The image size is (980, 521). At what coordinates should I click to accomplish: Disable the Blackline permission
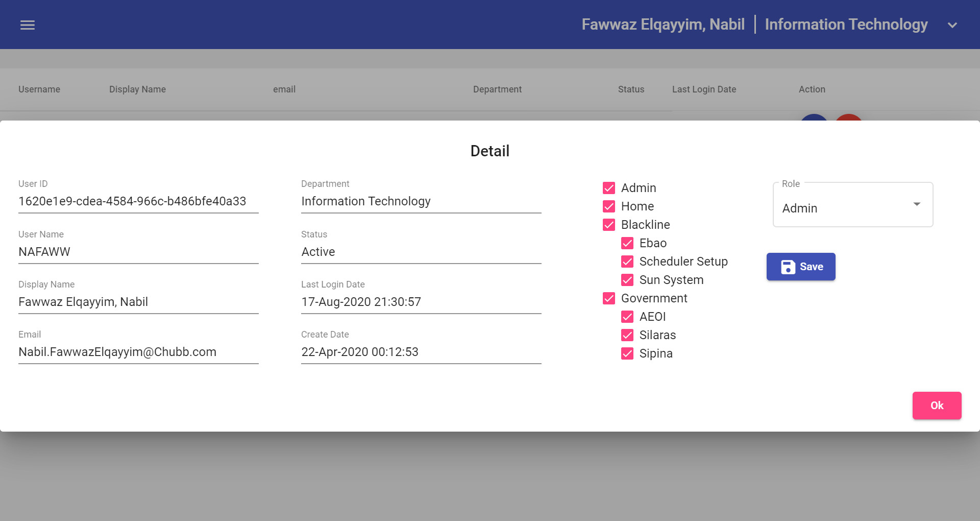[609, 225]
